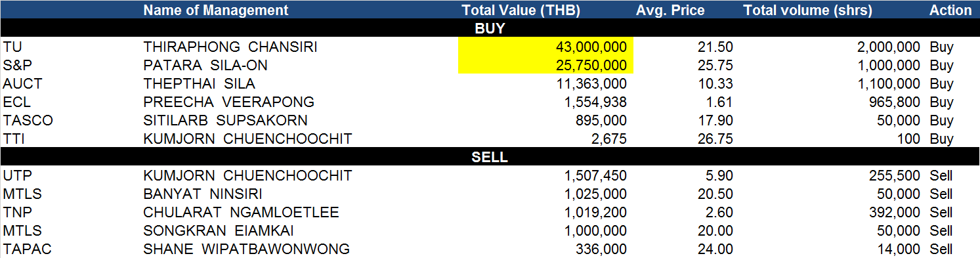Image resolution: width=980 pixels, height=258 pixels.
Task: Select the Avg. Price header cell
Action: pyautogui.click(x=670, y=10)
